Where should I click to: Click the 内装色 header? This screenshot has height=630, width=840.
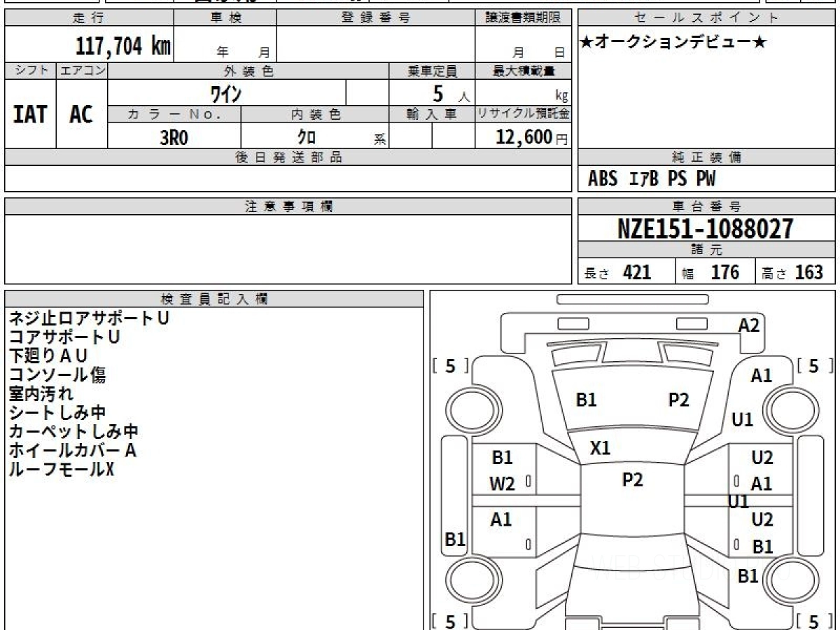coord(315,114)
